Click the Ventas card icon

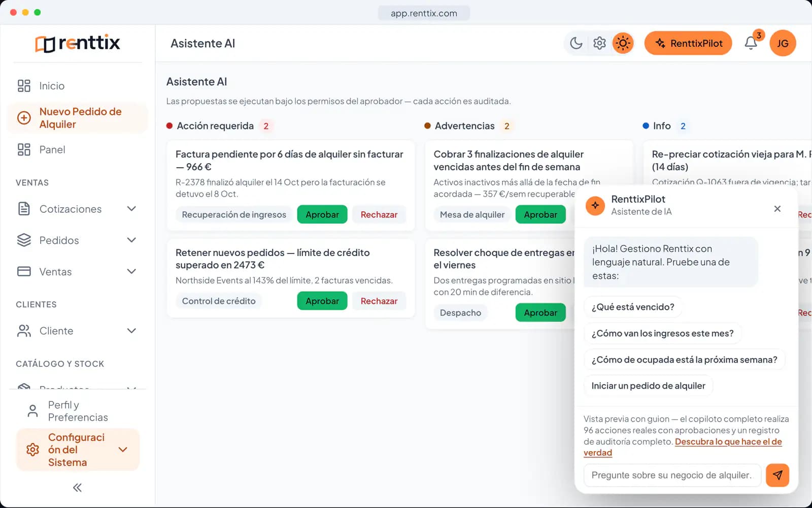pos(24,271)
